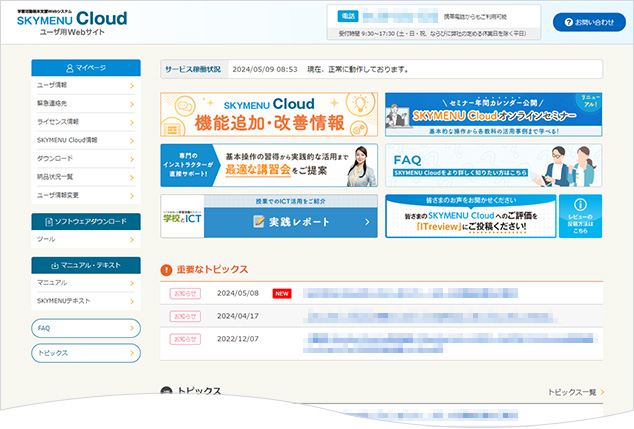
Task: Click the ユーザ情報変更 arrow chevron
Action: 132,194
